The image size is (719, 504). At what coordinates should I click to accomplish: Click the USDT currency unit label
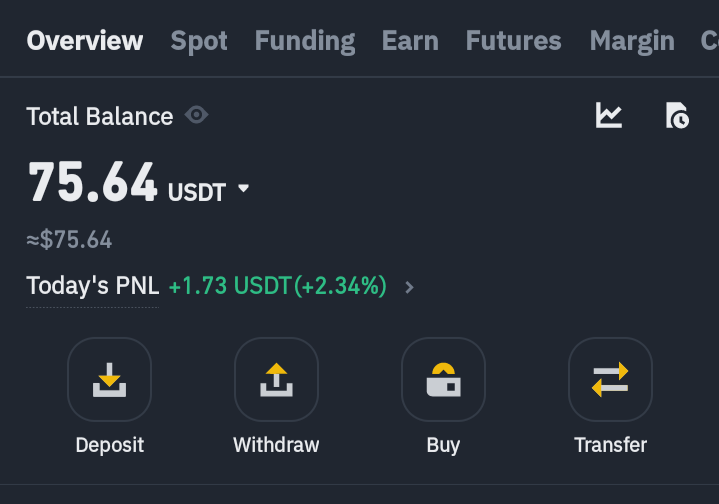(x=197, y=192)
